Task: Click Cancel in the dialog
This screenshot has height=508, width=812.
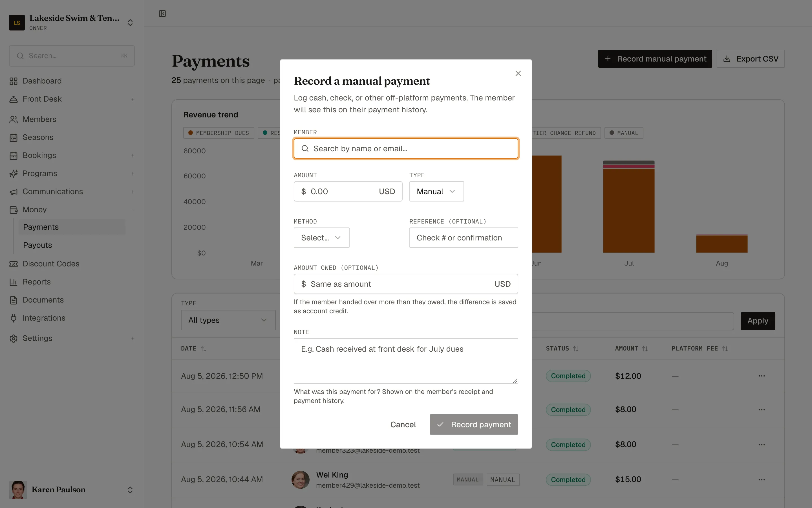Action: tap(403, 424)
